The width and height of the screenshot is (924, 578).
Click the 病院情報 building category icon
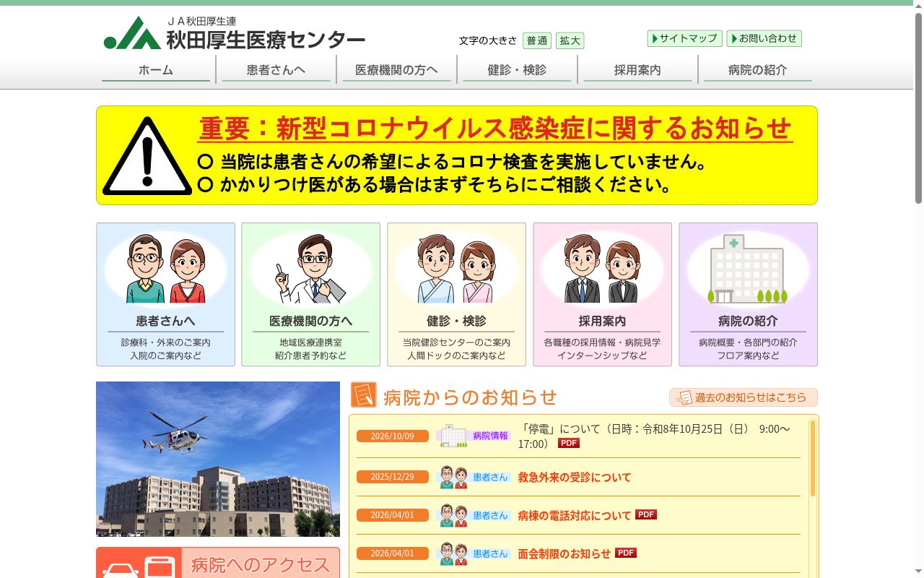453,436
